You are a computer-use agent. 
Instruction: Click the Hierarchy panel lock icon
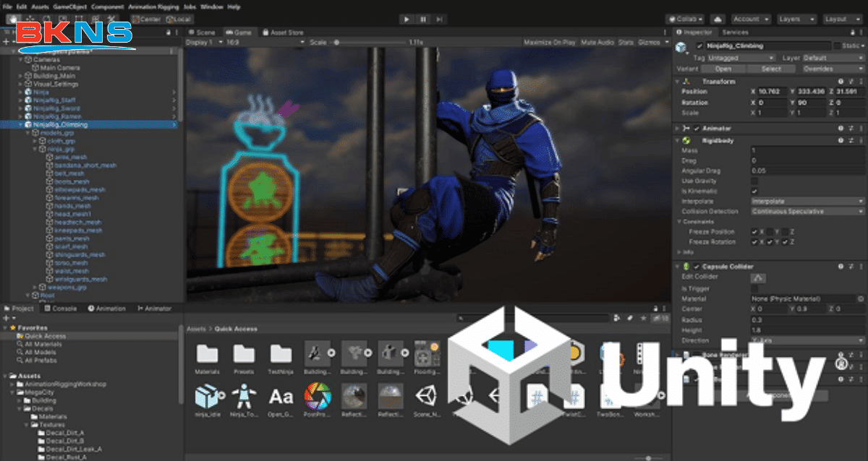169,32
